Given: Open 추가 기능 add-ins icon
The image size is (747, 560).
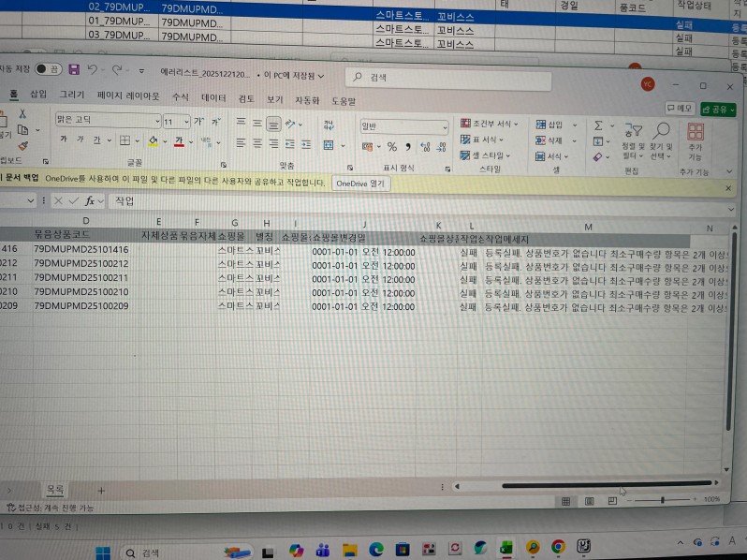Looking at the screenshot, I should [696, 141].
